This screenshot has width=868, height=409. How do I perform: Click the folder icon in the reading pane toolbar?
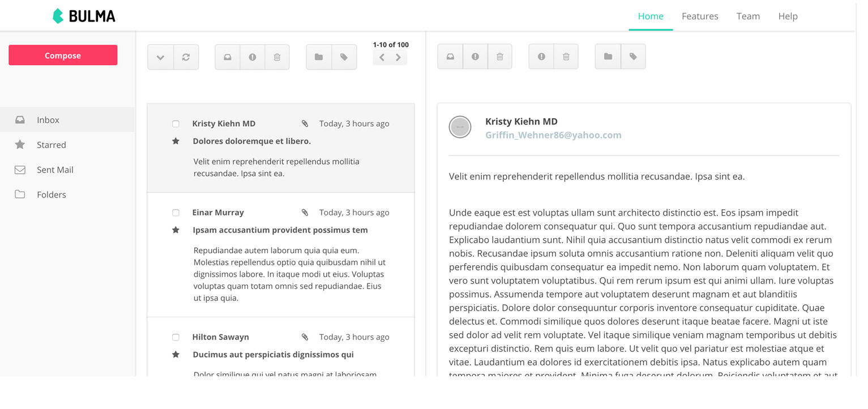(x=608, y=57)
